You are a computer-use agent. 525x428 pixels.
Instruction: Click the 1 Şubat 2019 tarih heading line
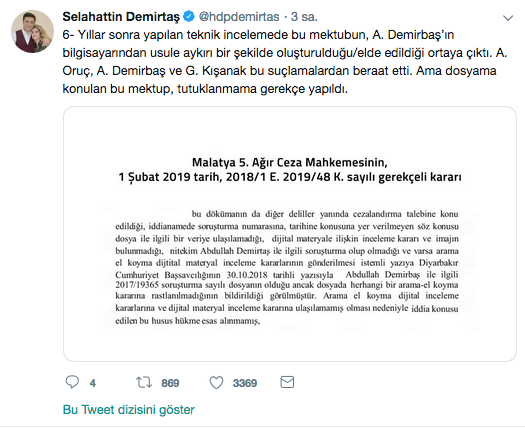tap(290, 177)
